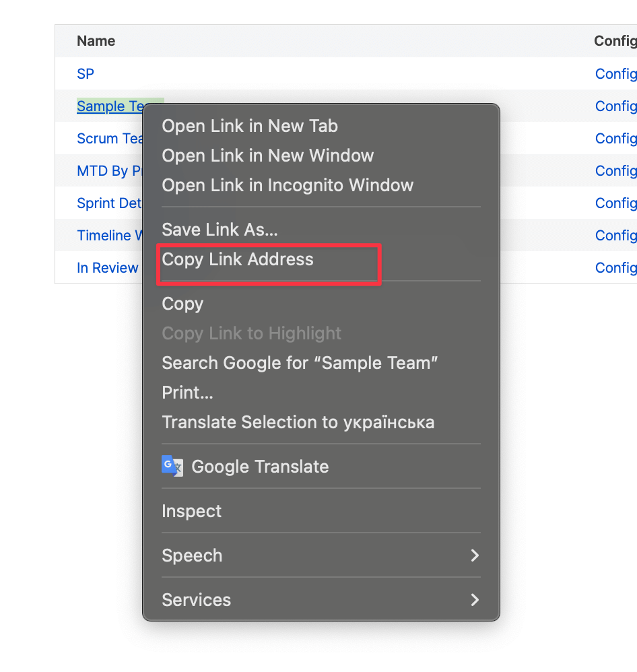Open Inspect from the context menu
The width and height of the screenshot is (637, 672).
coord(191,511)
